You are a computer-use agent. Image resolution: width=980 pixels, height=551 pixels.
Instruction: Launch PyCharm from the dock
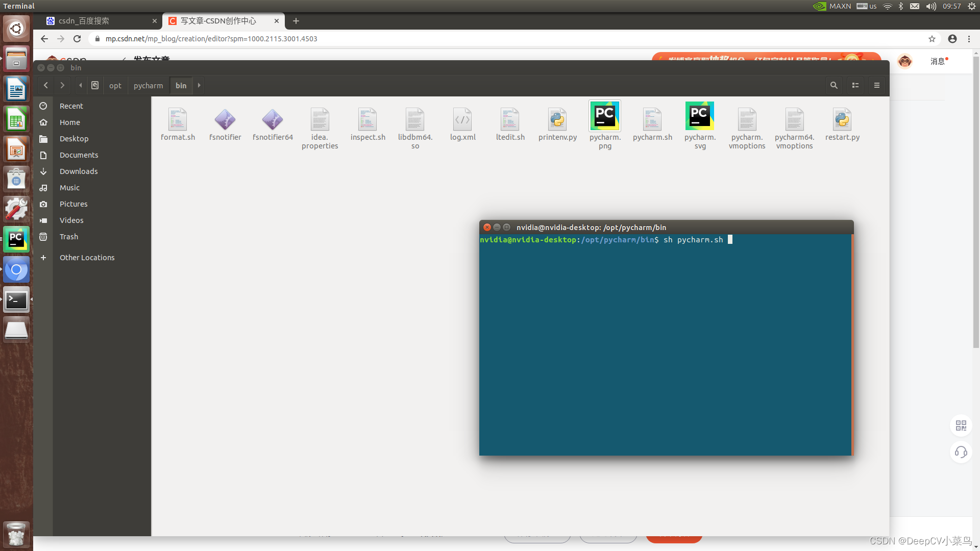click(16, 239)
